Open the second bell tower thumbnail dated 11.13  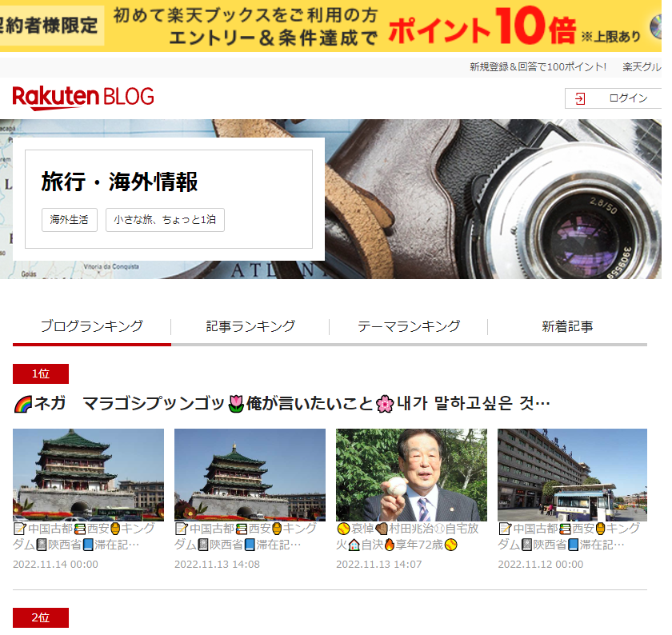pos(250,475)
